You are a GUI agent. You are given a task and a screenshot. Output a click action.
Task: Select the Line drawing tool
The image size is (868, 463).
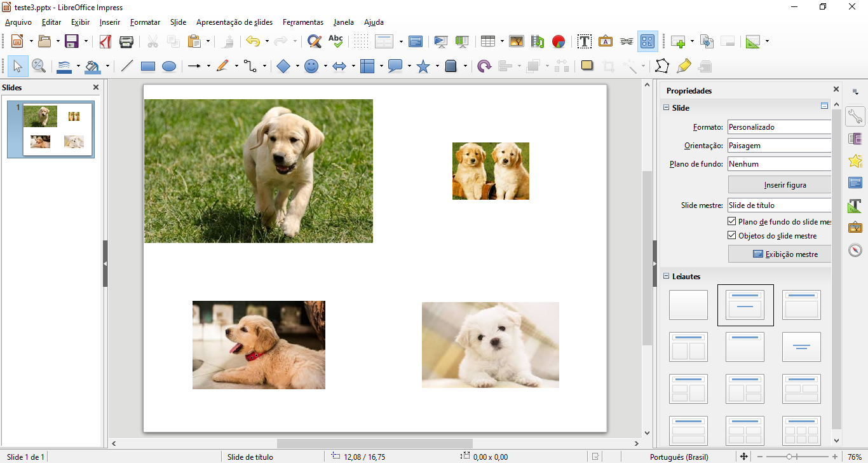pyautogui.click(x=127, y=66)
